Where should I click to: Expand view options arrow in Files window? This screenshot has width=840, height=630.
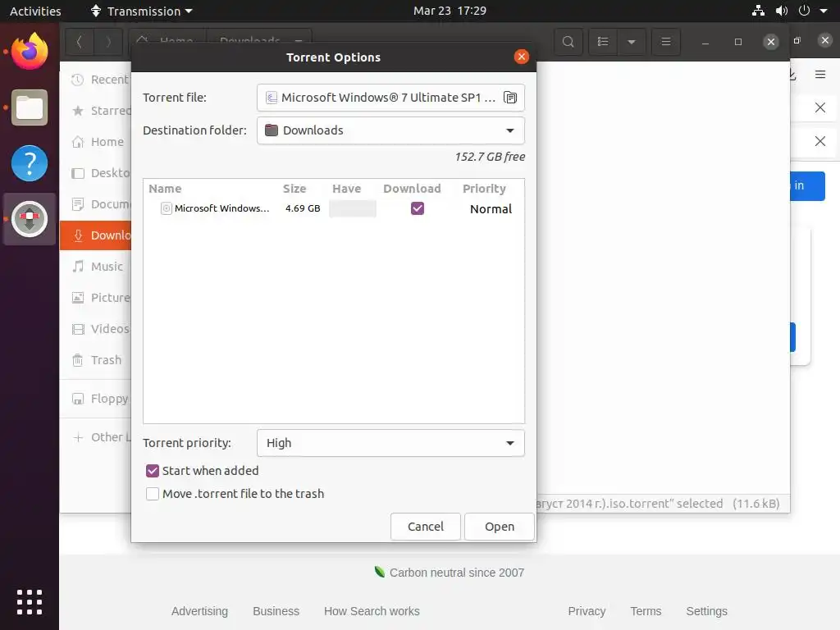pos(632,42)
